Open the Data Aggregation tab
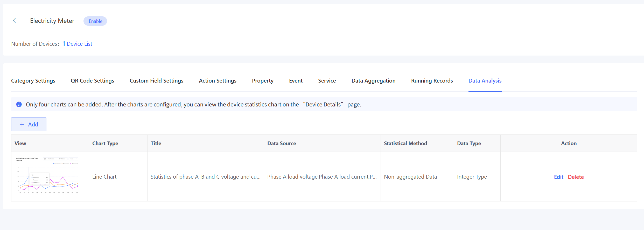Viewport: 644px width, 230px height. (373, 81)
